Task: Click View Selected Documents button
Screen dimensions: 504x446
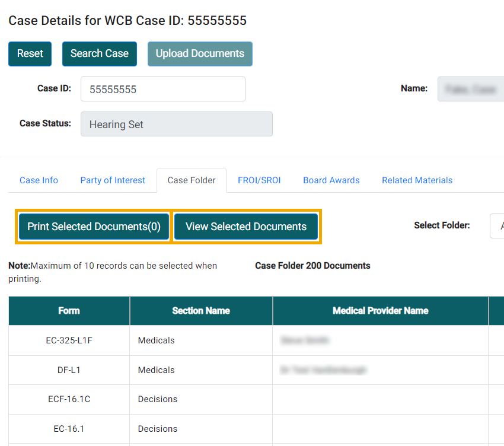Action: click(246, 227)
